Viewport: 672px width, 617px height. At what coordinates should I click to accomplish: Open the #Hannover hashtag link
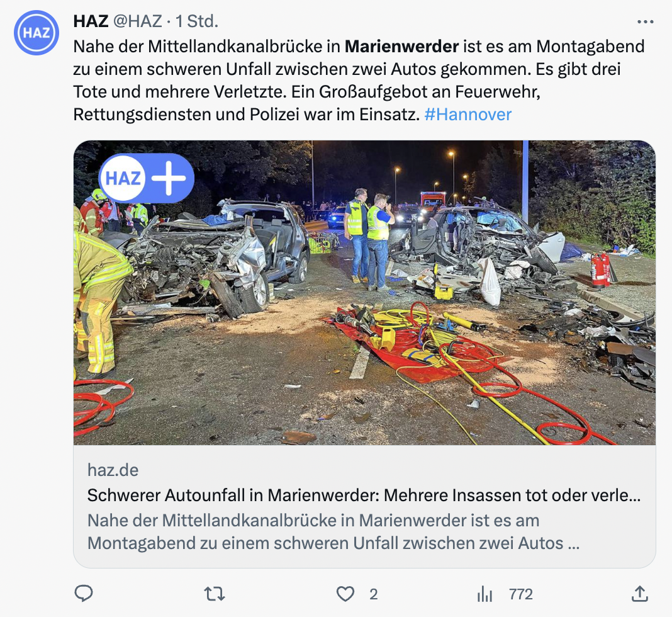pyautogui.click(x=468, y=115)
